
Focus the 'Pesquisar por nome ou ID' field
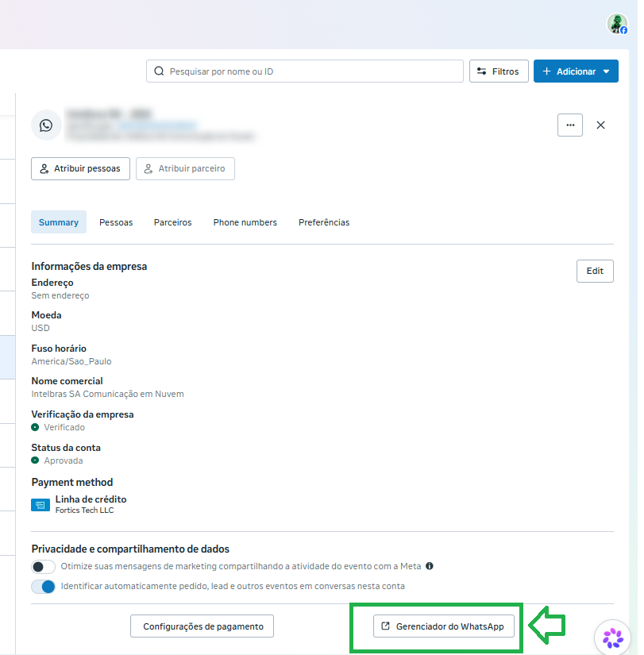tap(305, 71)
